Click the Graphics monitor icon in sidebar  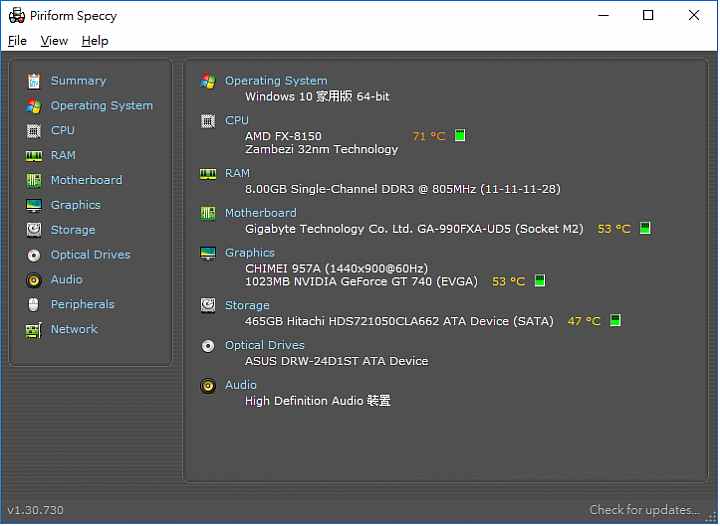point(34,206)
